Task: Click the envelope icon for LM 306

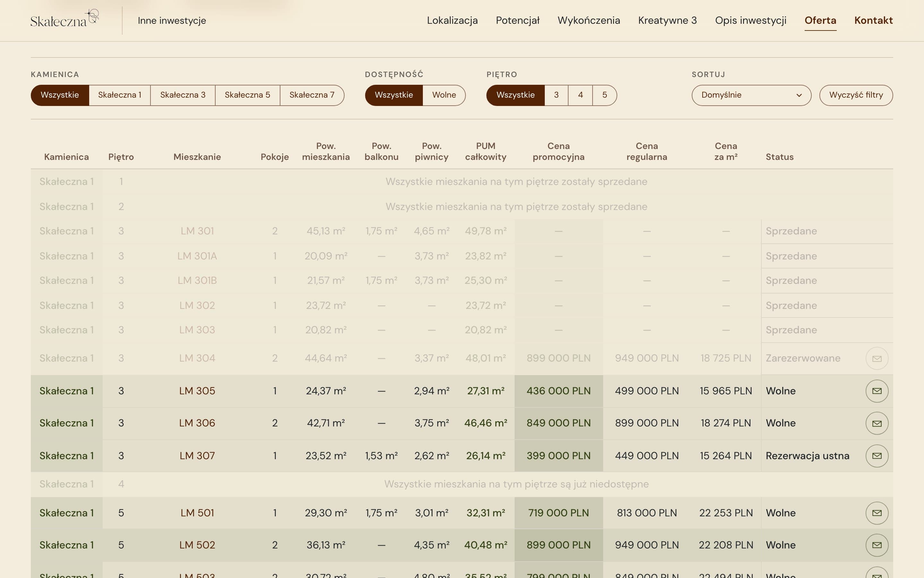Action: pyautogui.click(x=877, y=423)
